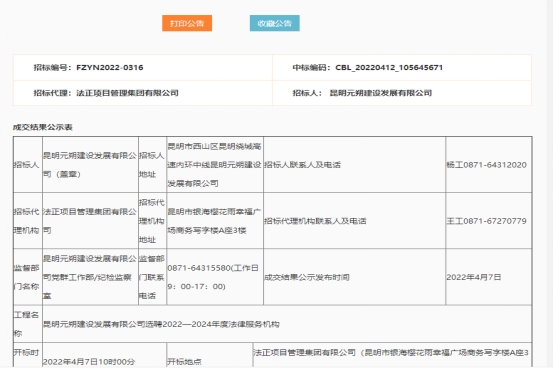
Task: Select the bid number FZYN2022-0316
Action: pos(110,67)
